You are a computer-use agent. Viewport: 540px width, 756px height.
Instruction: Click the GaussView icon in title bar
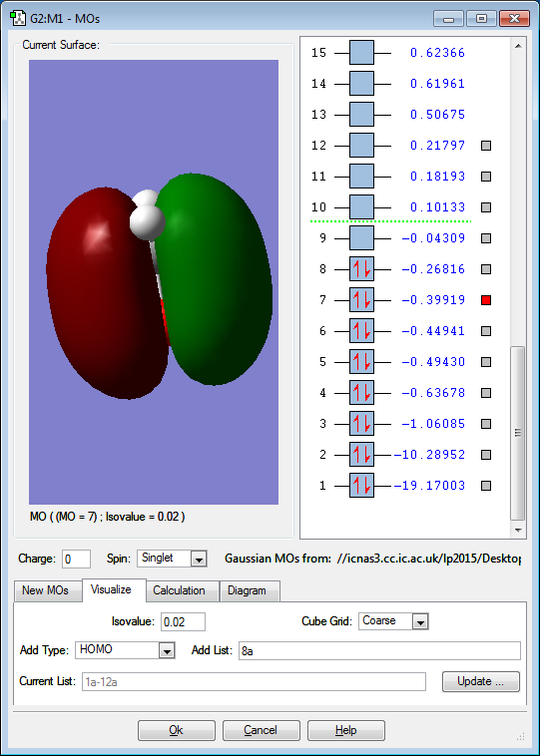(17, 18)
